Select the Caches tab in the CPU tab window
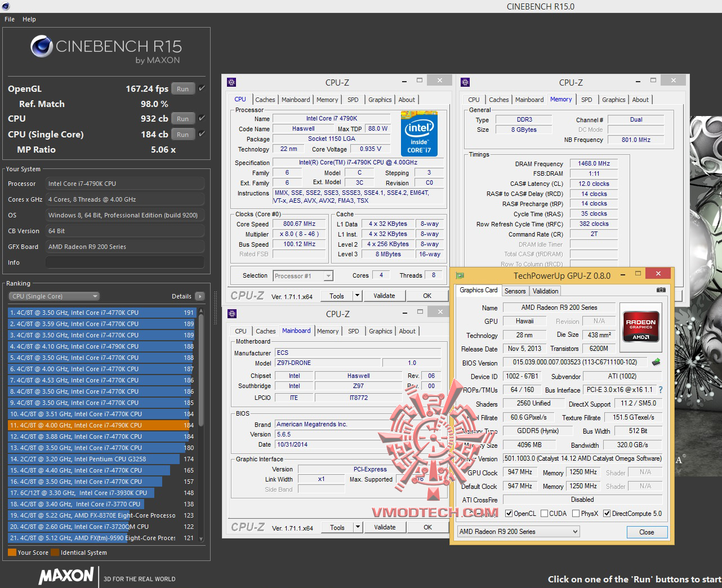The height and width of the screenshot is (588, 722). tap(265, 100)
